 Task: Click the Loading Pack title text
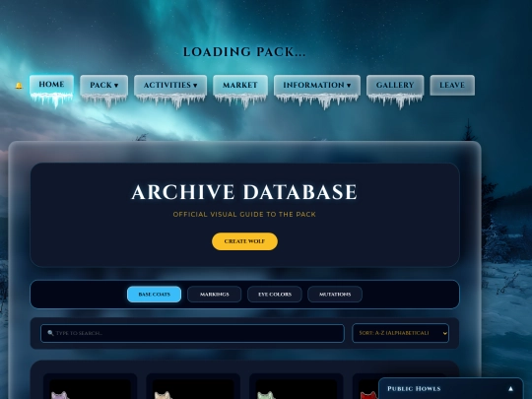pyautogui.click(x=244, y=52)
